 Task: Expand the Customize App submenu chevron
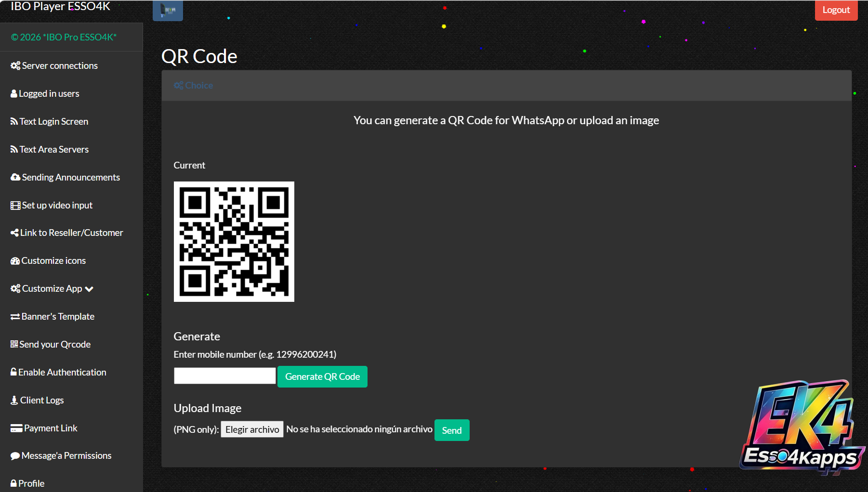tap(89, 289)
